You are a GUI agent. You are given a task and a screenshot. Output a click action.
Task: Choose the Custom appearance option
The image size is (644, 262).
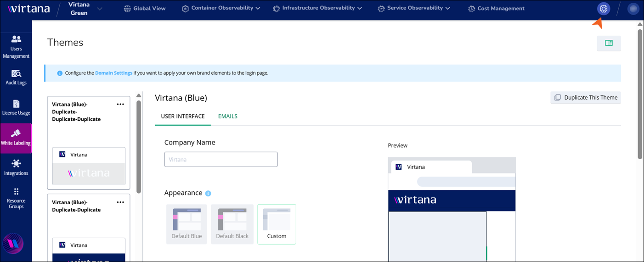click(x=277, y=224)
